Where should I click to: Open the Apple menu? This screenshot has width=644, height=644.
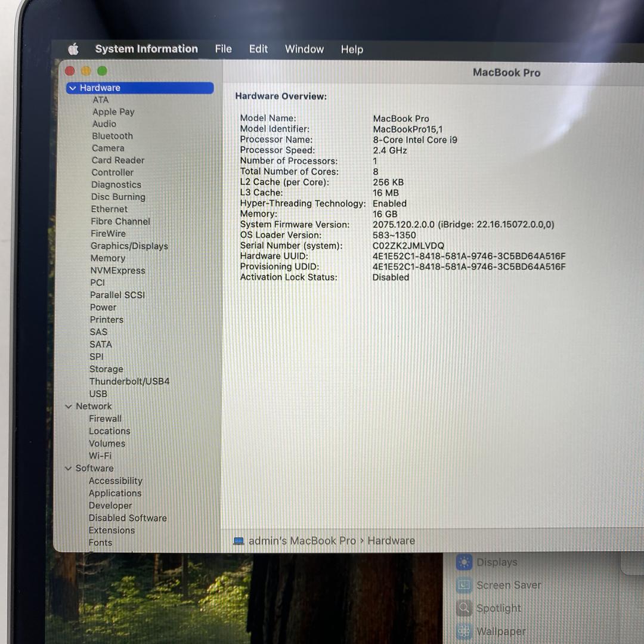[x=73, y=49]
